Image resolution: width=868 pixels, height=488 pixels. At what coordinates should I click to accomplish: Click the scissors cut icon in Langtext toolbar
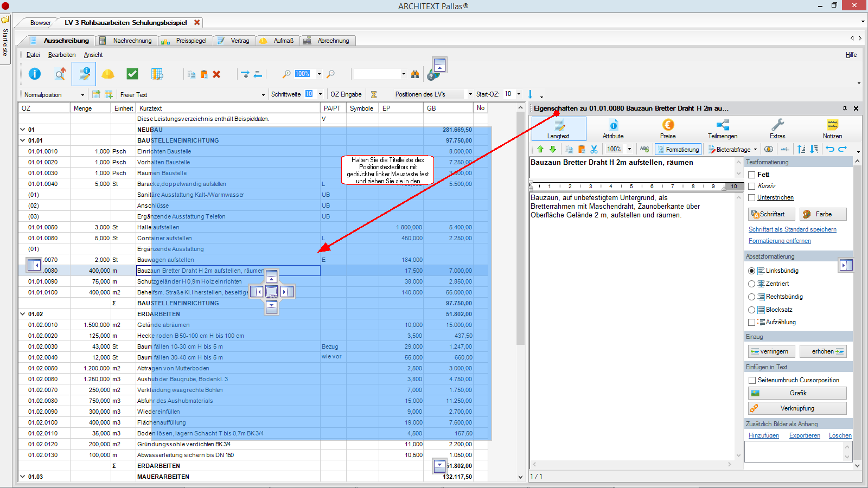[x=594, y=149]
